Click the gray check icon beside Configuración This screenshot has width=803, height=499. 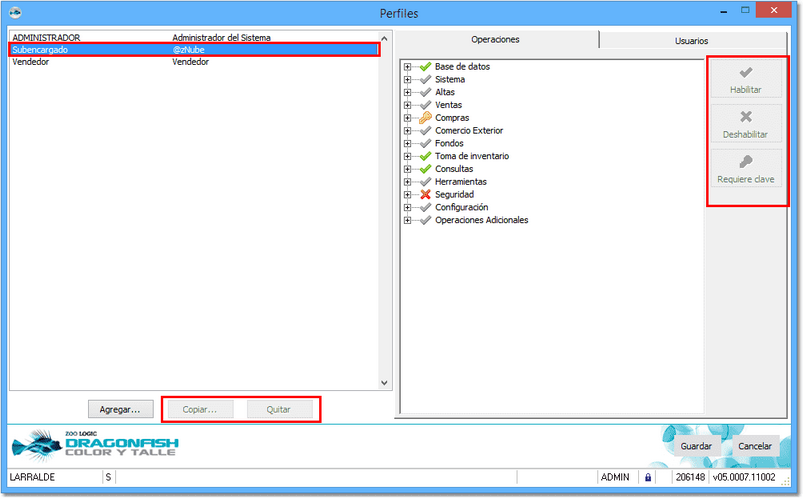tap(425, 207)
